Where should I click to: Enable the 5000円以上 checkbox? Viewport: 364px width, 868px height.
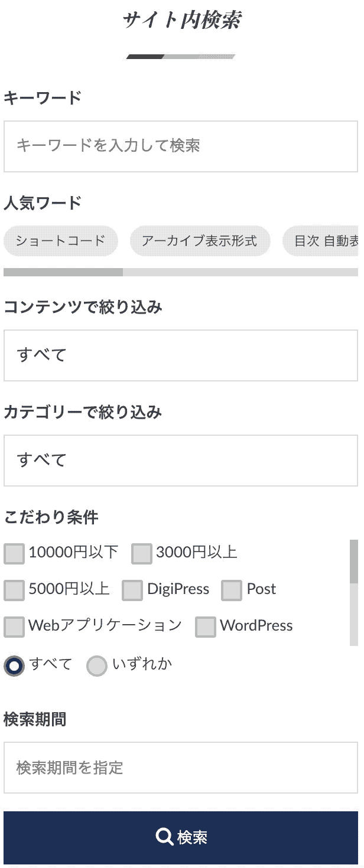(14, 590)
